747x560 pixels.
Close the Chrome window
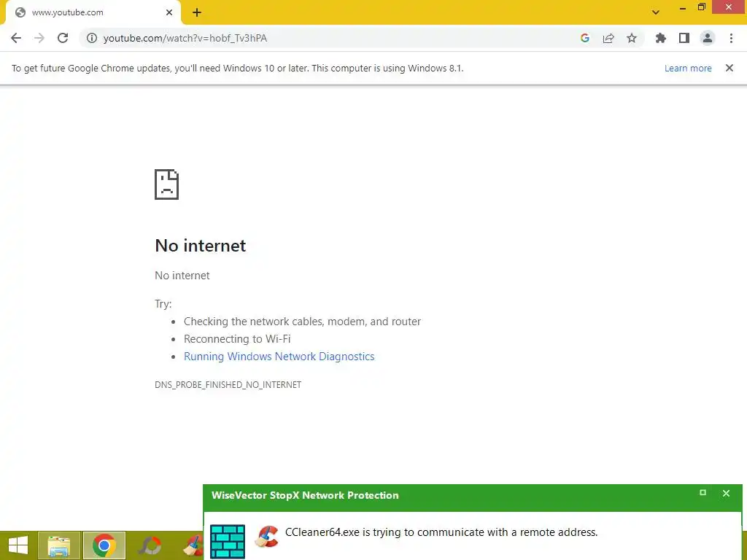click(x=729, y=7)
